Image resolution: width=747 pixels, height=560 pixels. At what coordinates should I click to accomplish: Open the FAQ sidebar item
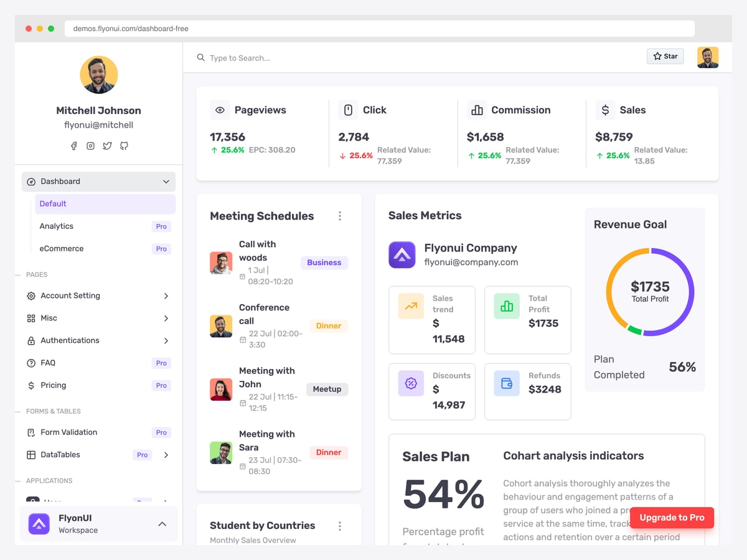click(x=98, y=363)
